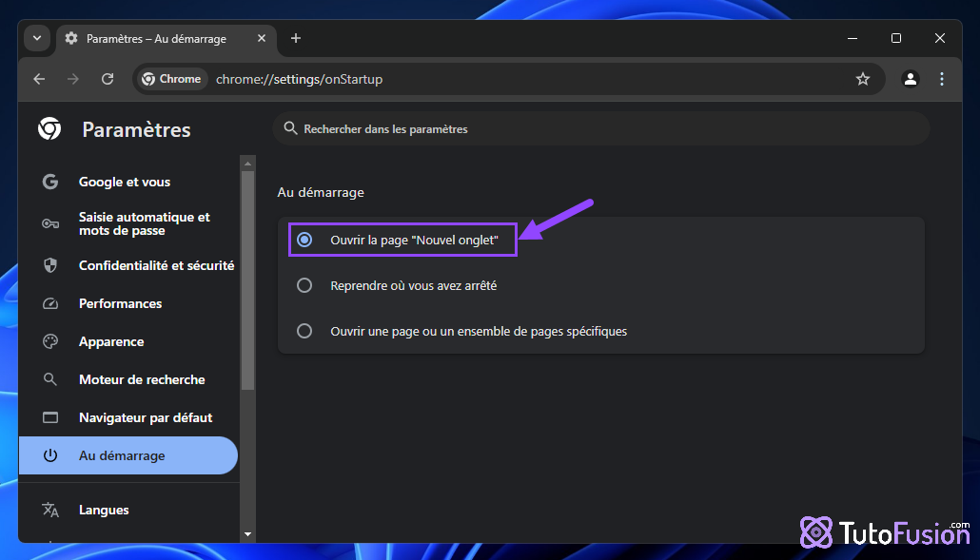Click the palette Apparence icon

point(50,341)
